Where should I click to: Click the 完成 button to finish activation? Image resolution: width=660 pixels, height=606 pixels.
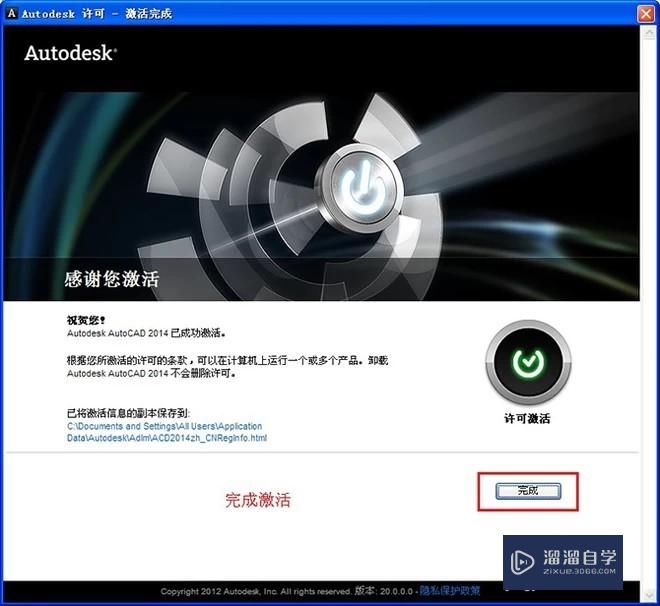tap(528, 491)
